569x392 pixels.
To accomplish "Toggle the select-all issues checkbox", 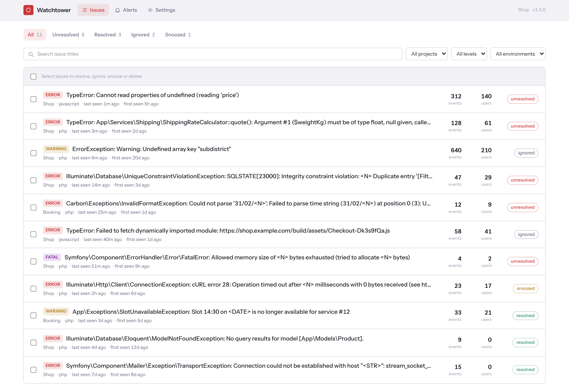I will click(33, 77).
